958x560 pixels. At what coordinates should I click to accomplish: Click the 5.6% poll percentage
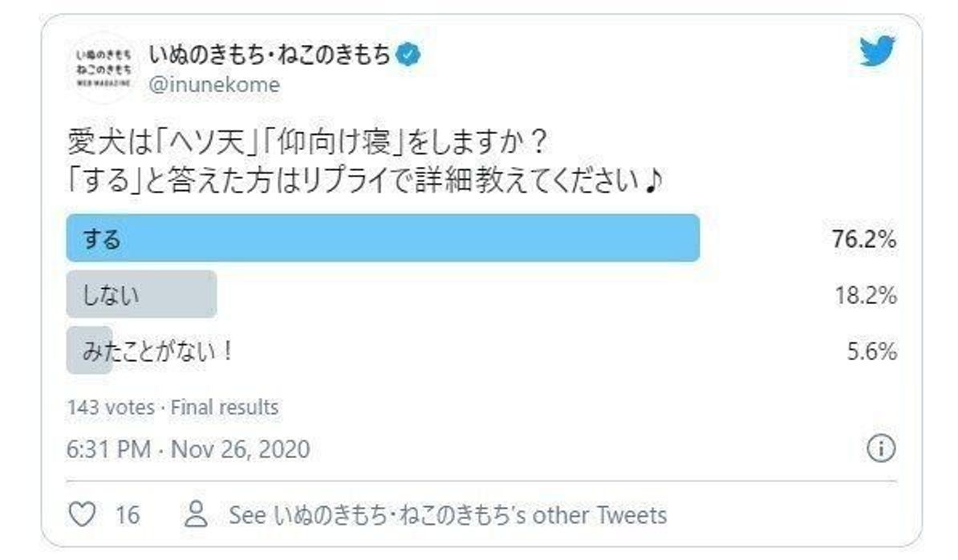[871, 351]
